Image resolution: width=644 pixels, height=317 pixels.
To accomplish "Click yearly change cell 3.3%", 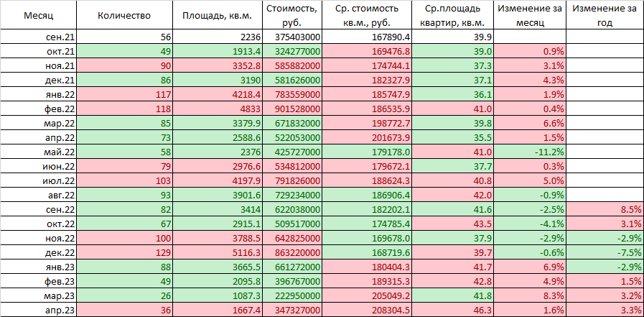I will (605, 311).
